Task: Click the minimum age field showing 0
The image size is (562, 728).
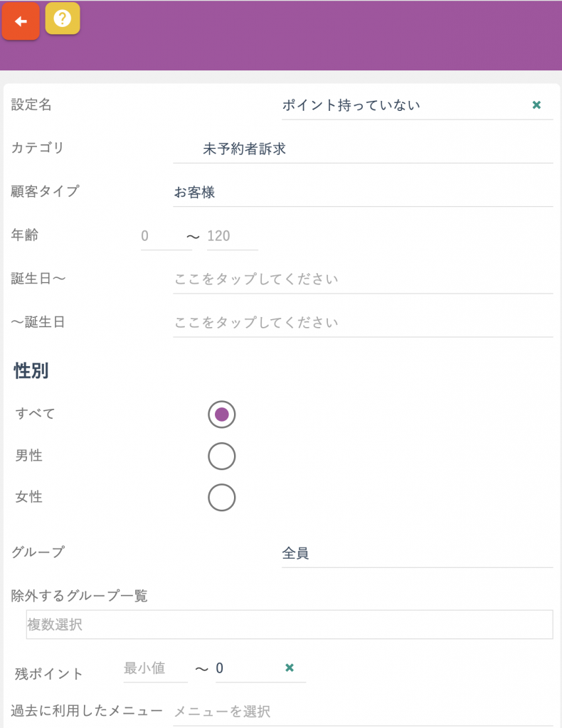Action: pyautogui.click(x=166, y=236)
